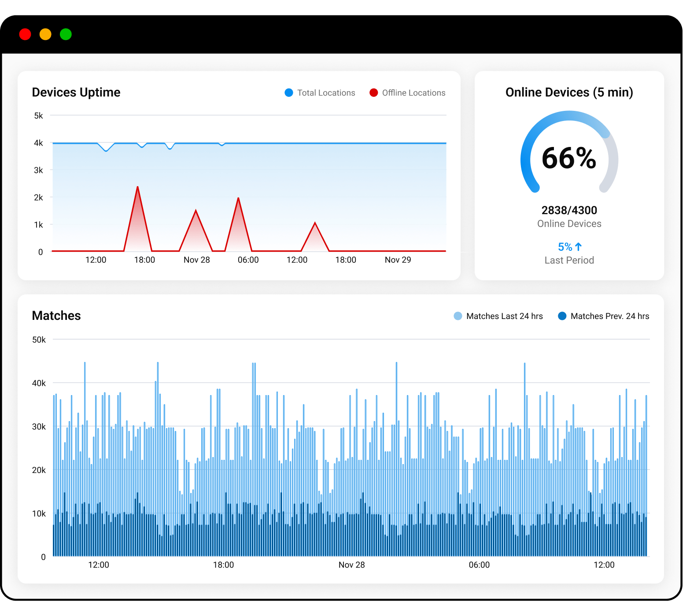Click the green maximize window dot
Screen dimensions: 690x616
[x=66, y=34]
